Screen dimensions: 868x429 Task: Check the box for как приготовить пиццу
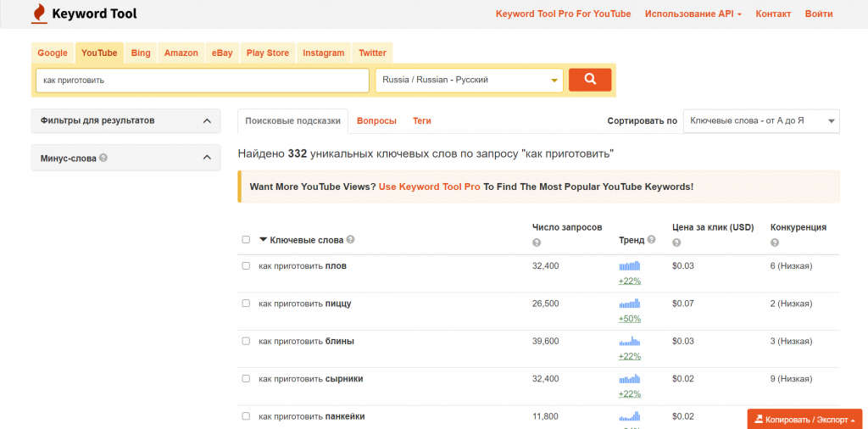[x=246, y=304]
